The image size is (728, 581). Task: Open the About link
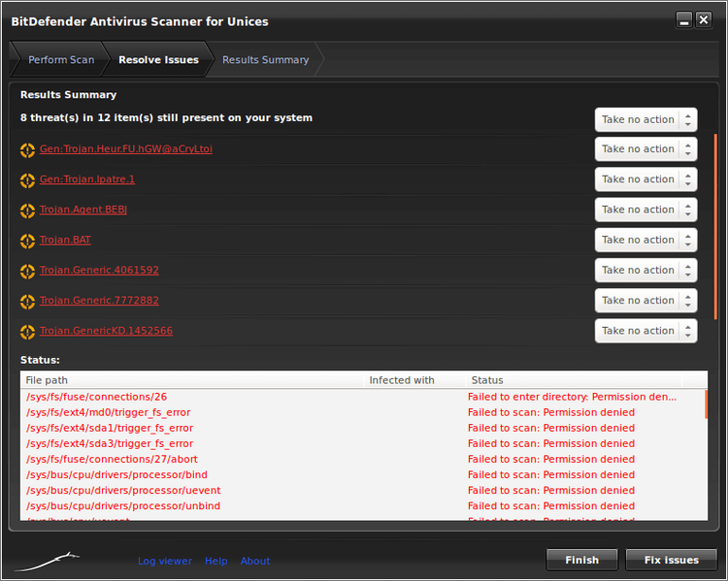255,561
